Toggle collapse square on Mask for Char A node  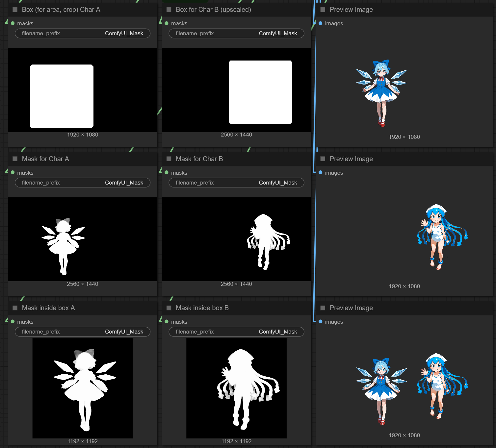tap(15, 159)
